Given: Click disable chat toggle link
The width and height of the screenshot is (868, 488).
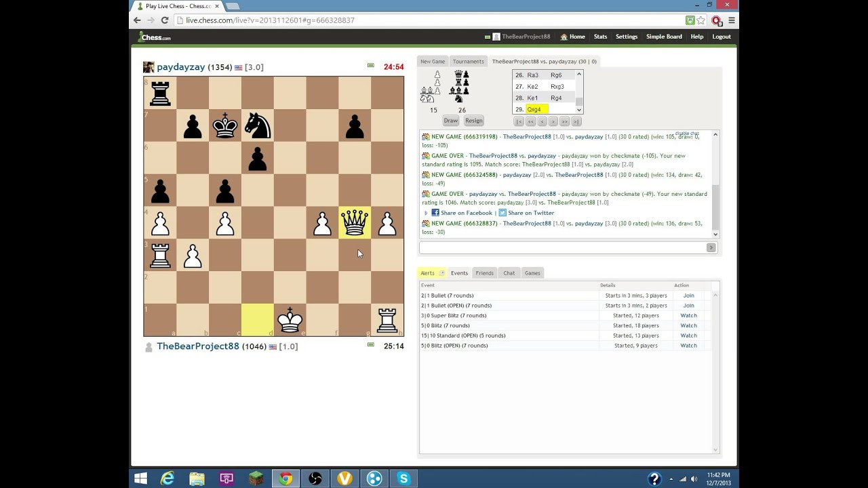Looking at the screenshot, I should tap(687, 134).
